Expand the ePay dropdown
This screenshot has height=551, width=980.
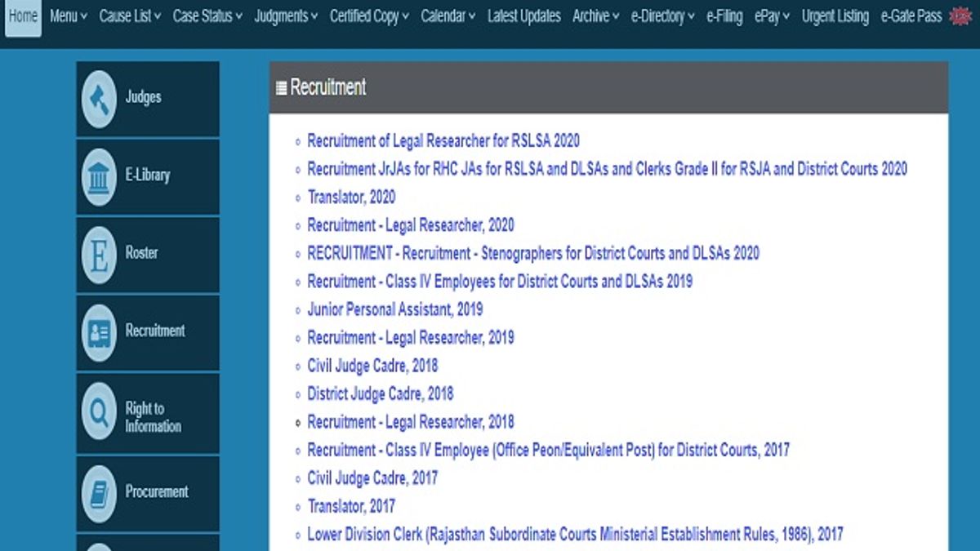[x=772, y=16]
